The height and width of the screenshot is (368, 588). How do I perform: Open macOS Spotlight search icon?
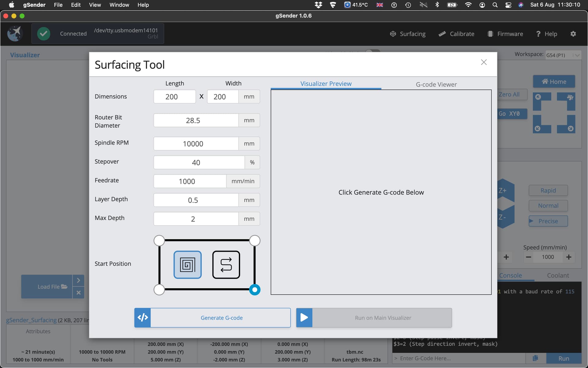pos(495,5)
